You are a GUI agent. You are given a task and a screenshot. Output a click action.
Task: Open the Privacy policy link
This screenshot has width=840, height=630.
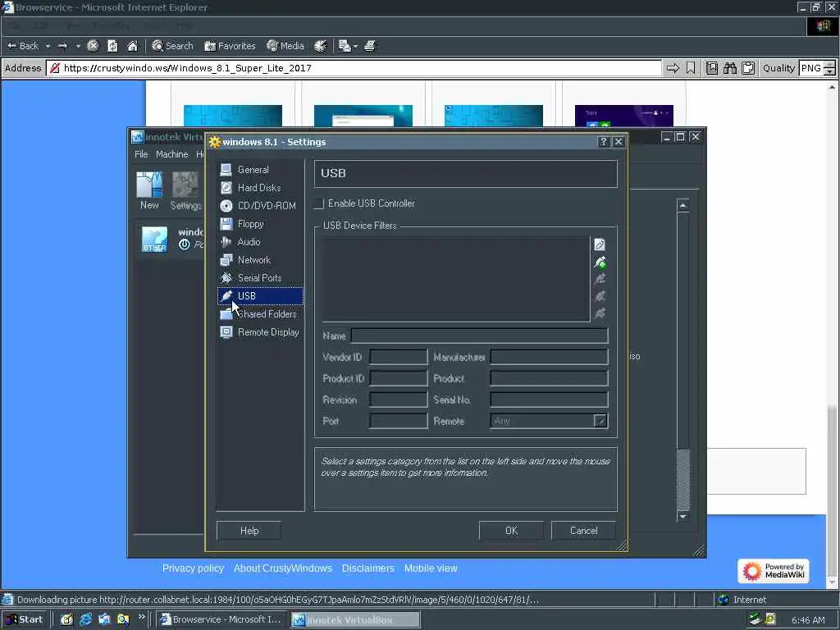[x=193, y=568]
